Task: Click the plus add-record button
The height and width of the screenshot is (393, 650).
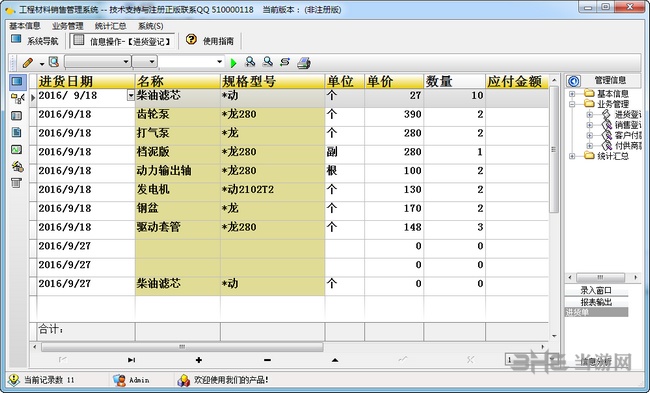Action: [x=199, y=360]
